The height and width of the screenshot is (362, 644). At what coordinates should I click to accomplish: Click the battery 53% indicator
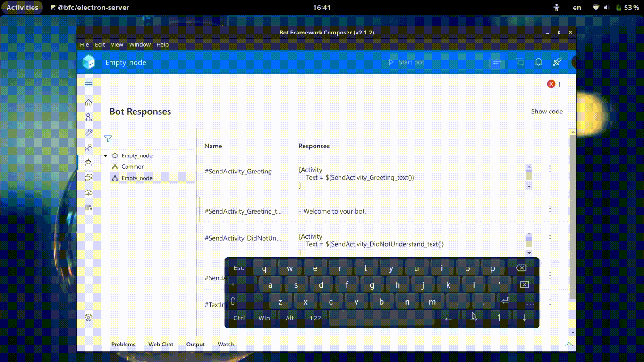tap(628, 8)
